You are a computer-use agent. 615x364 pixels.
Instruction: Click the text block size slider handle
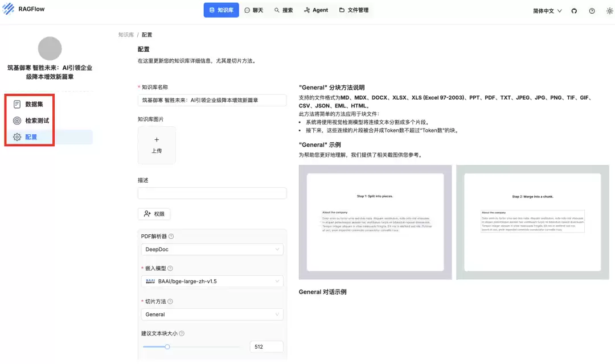pyautogui.click(x=167, y=347)
